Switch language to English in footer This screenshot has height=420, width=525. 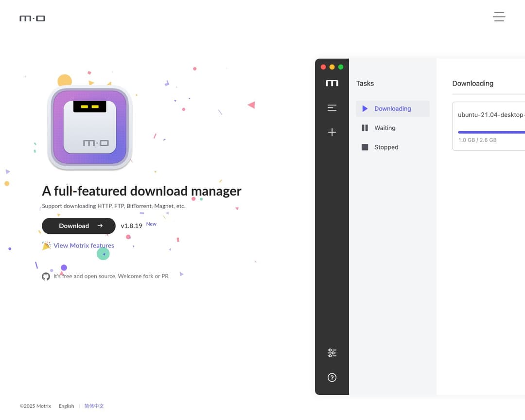[66, 406]
